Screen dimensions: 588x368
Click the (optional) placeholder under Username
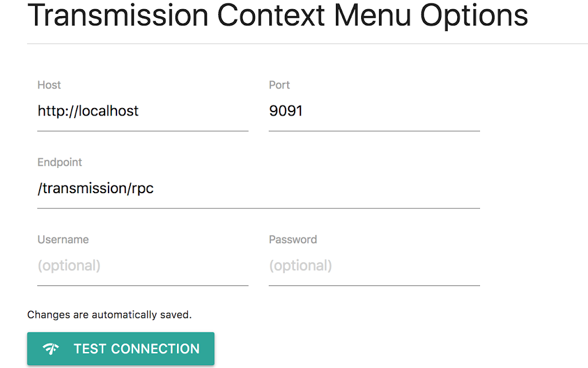point(69,266)
